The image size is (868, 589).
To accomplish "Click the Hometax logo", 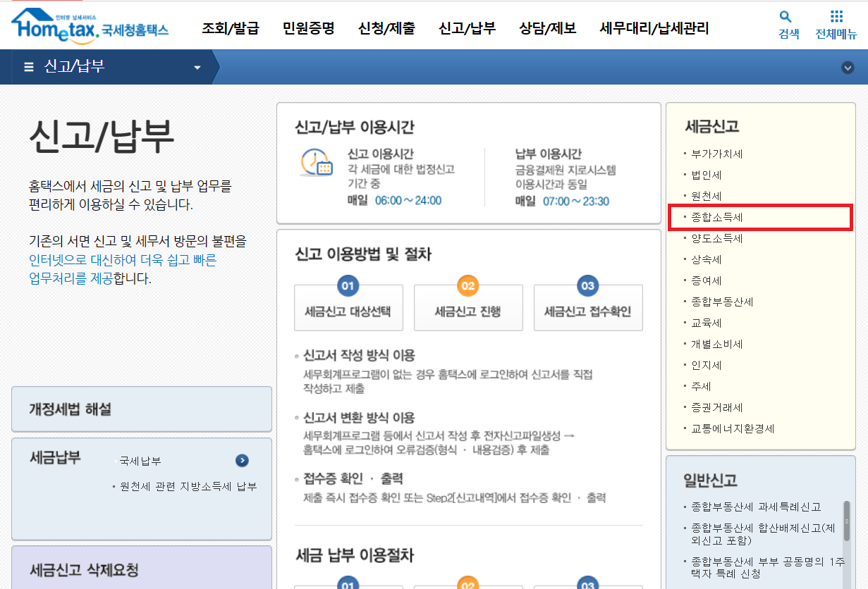I will tap(90, 25).
